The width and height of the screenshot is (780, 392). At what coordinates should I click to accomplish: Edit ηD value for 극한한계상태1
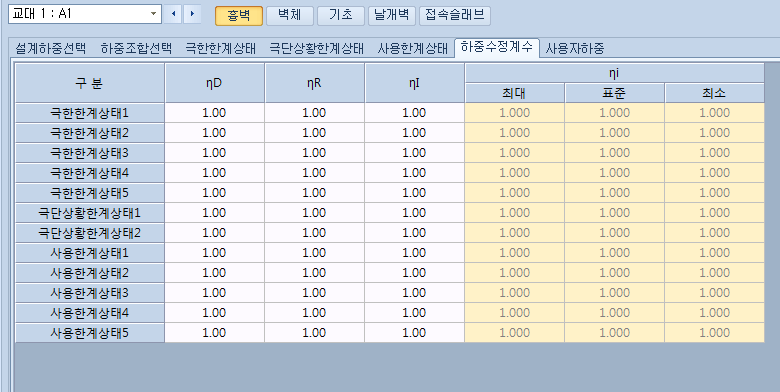click(214, 113)
